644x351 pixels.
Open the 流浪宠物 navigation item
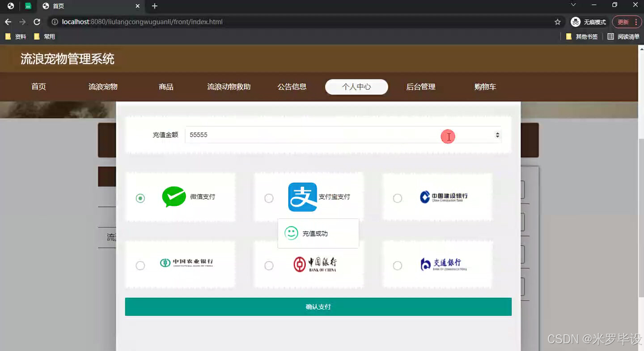pos(103,87)
